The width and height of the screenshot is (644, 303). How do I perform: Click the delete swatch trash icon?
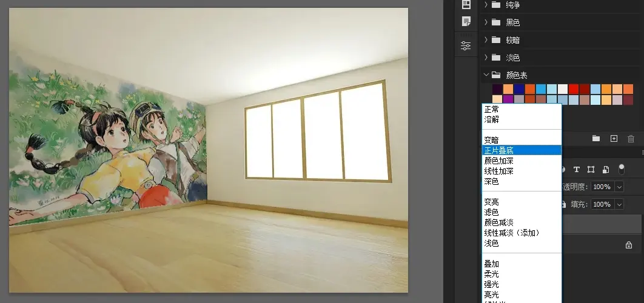tap(631, 139)
